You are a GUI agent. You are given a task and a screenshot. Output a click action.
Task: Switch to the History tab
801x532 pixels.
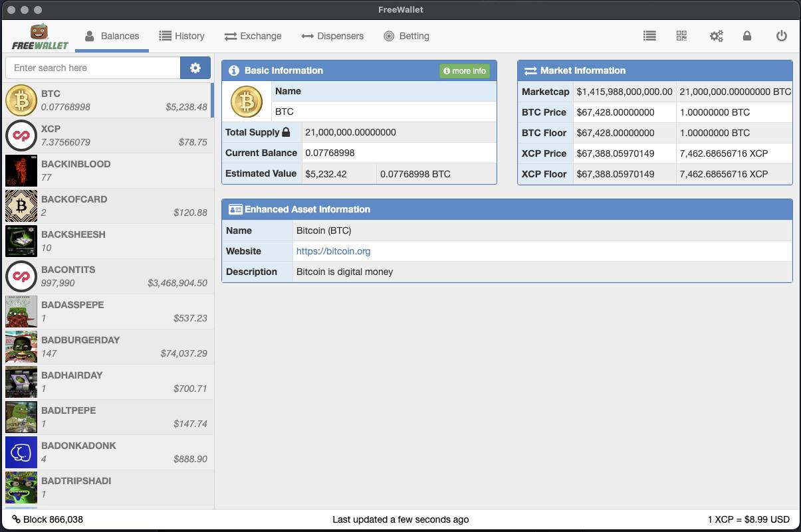(x=181, y=36)
